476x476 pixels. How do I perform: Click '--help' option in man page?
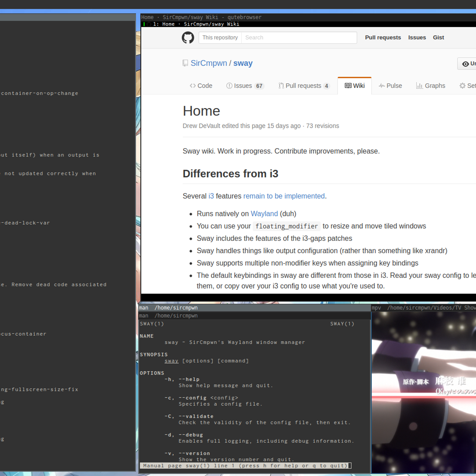click(189, 379)
